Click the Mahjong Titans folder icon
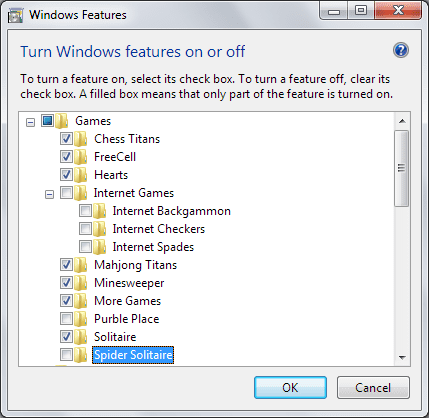Image resolution: width=429 pixels, height=418 pixels. click(x=81, y=265)
